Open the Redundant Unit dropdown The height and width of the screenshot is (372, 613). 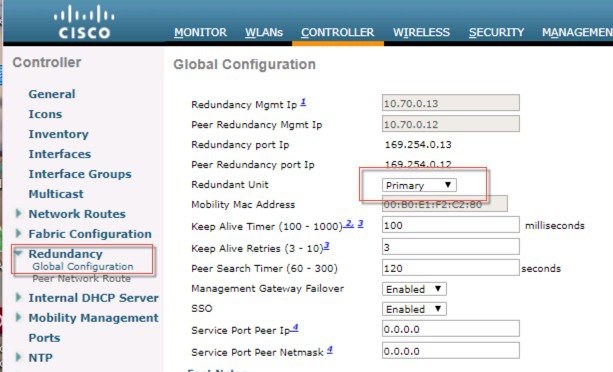point(419,185)
